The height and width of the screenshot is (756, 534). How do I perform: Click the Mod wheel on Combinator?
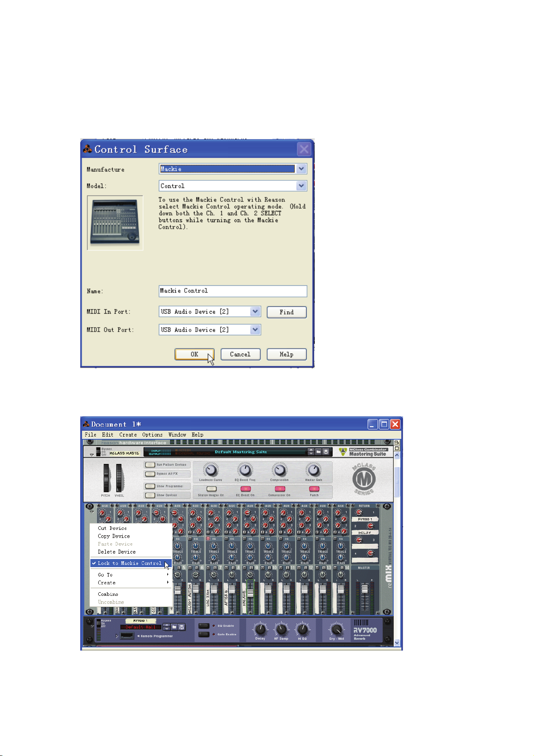[x=119, y=478]
